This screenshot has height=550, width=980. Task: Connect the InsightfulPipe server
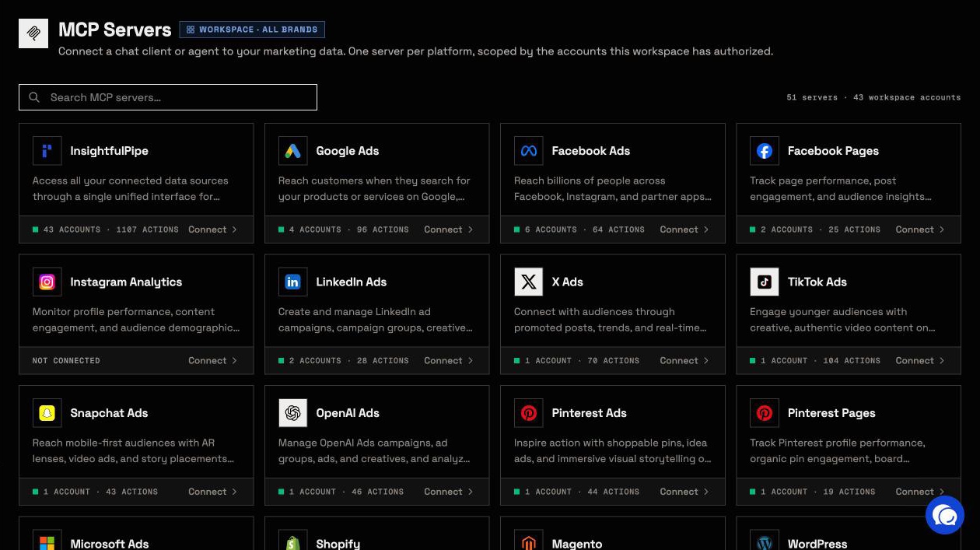pyautogui.click(x=212, y=229)
